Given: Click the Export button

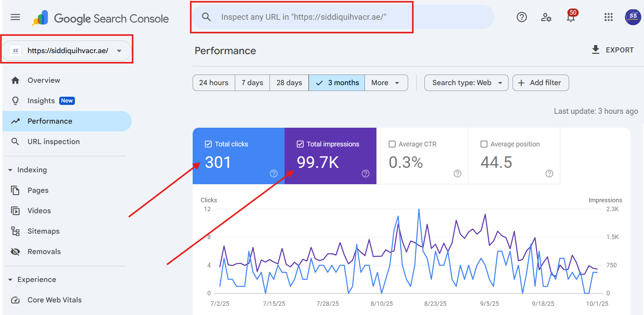Looking at the screenshot, I should [613, 50].
